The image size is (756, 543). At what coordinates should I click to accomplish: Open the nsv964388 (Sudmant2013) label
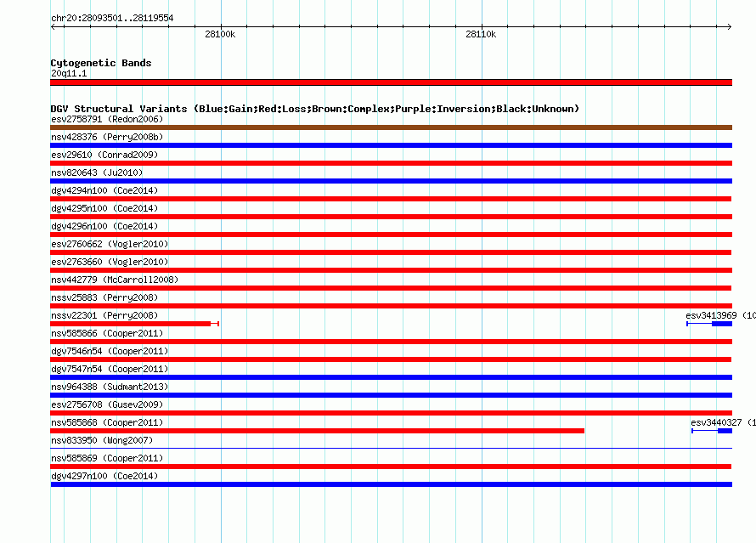coord(110,387)
